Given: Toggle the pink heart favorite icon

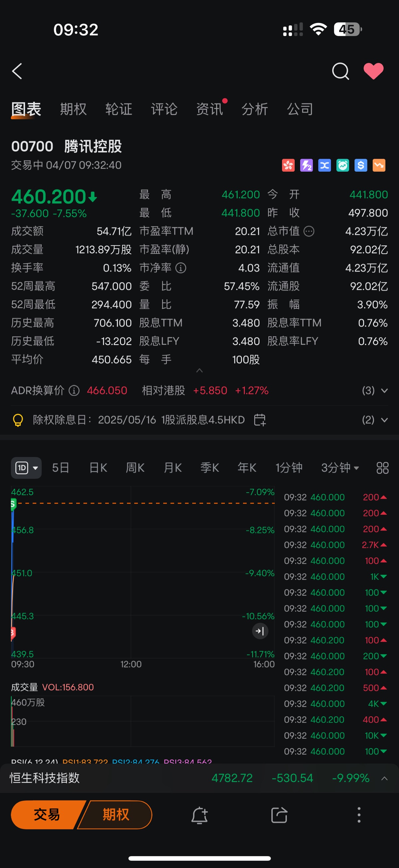Looking at the screenshot, I should coord(373,71).
